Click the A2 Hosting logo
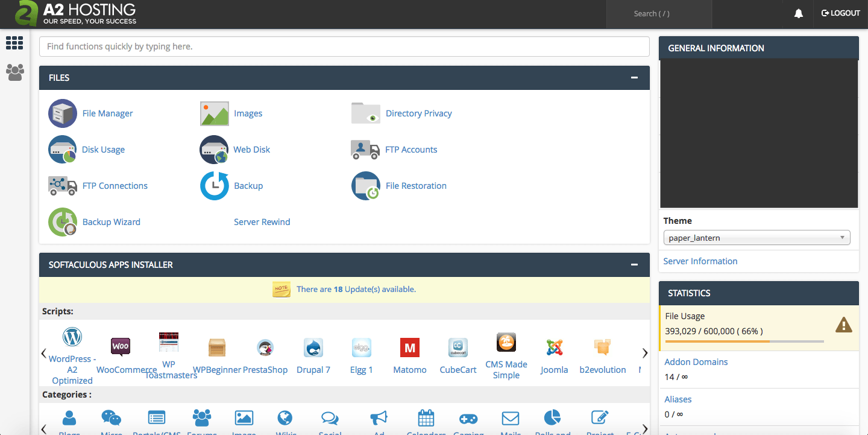Image resolution: width=868 pixels, height=435 pixels. [76, 14]
